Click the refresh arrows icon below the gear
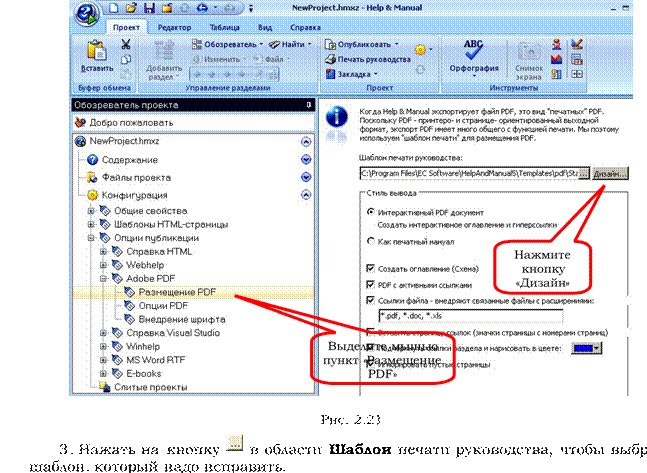The image size is (647, 473). (x=420, y=69)
